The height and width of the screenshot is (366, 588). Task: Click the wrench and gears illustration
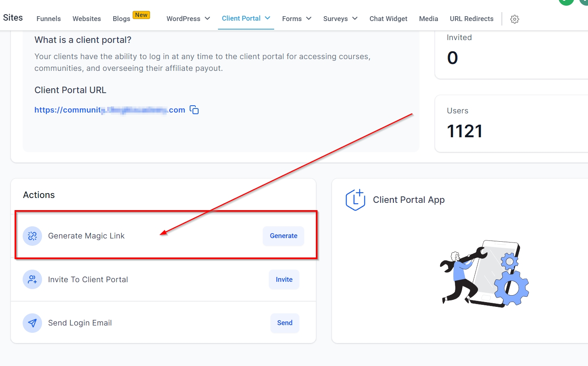click(484, 274)
